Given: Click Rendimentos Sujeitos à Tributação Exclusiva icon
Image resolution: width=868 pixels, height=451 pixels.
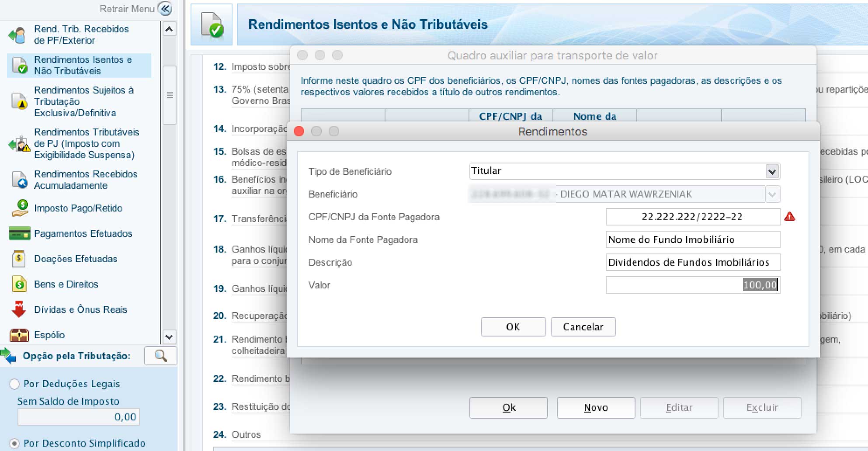Looking at the screenshot, I should (20, 101).
